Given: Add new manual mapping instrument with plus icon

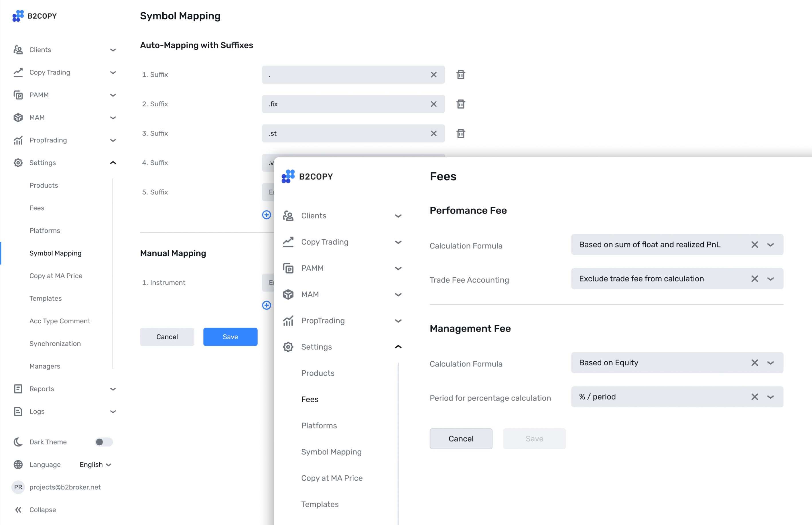Looking at the screenshot, I should (266, 305).
